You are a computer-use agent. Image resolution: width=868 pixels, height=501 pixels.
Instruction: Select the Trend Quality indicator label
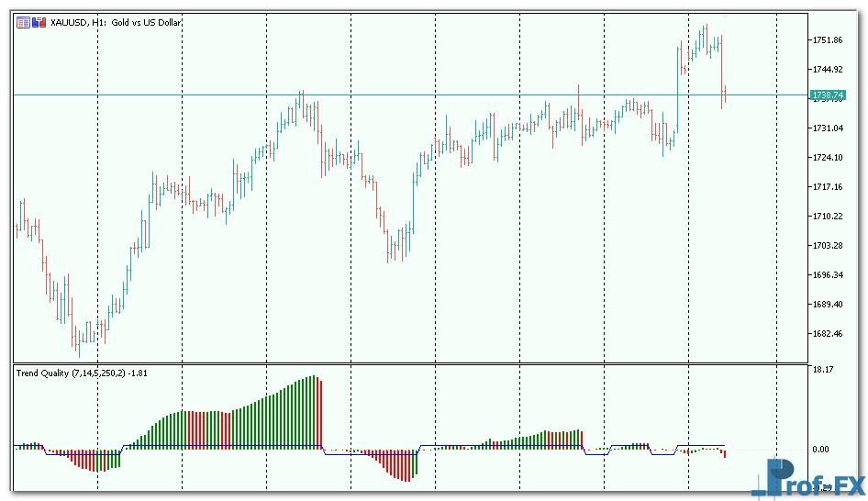pos(83,373)
